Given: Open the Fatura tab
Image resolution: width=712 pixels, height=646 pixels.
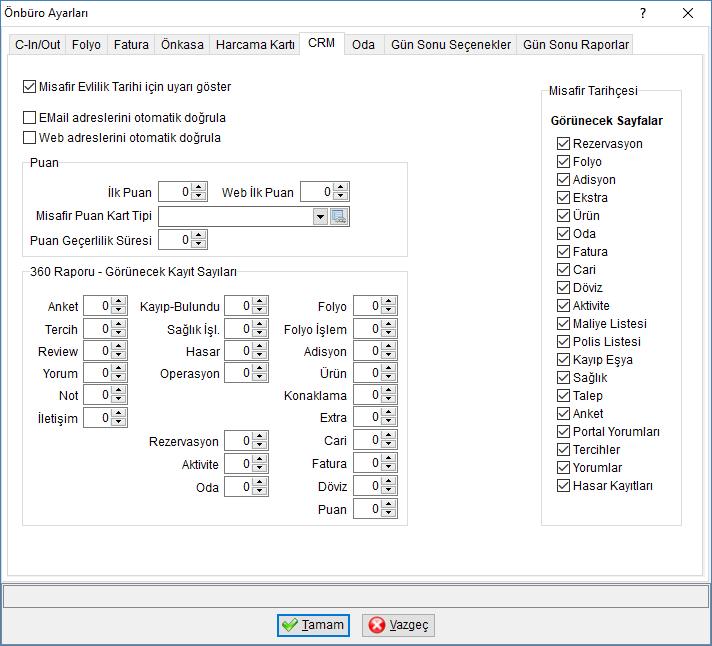Looking at the screenshot, I should coord(131,44).
